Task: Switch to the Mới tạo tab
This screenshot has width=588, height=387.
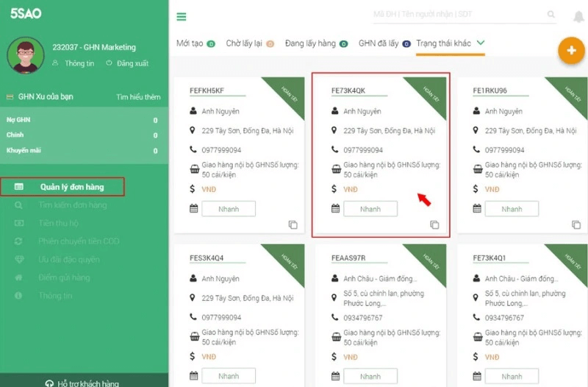Action: tap(190, 43)
